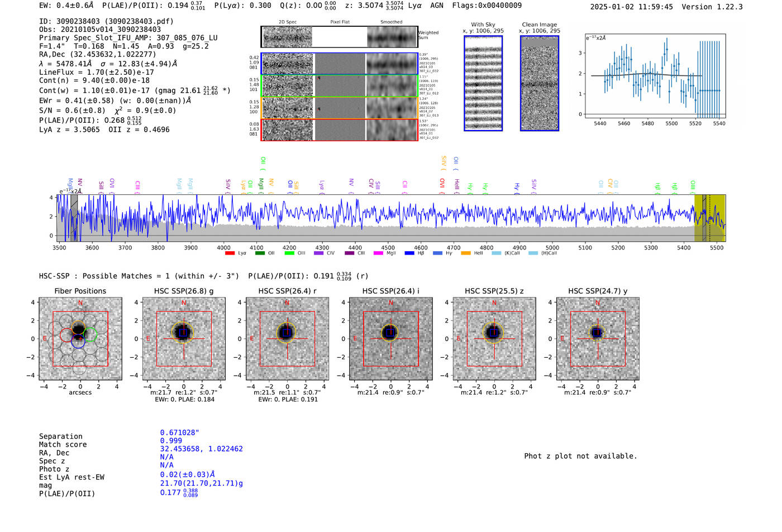
Task: Open the HSC SSP(24.7) y cutout
Action: coord(598,339)
